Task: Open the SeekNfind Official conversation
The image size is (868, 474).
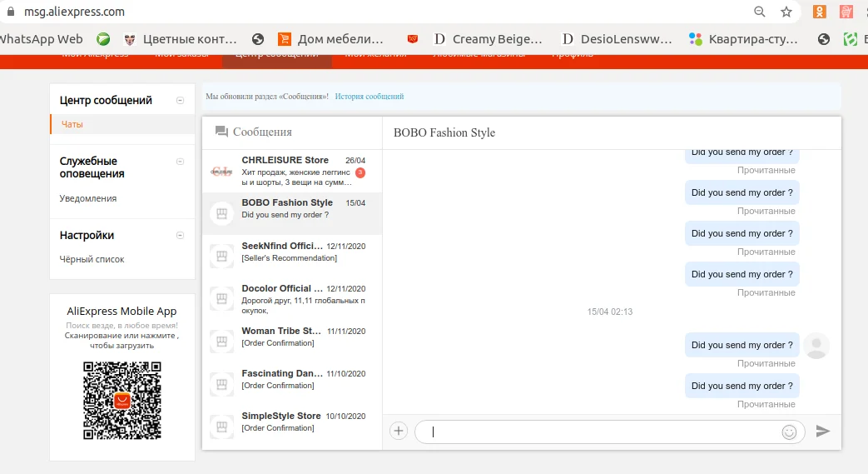Action: (292, 256)
